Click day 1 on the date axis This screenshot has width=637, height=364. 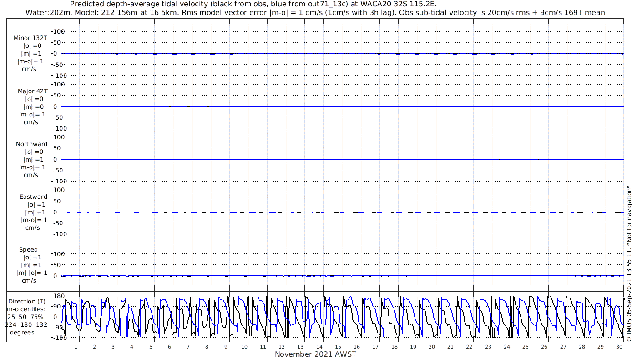[x=76, y=347]
